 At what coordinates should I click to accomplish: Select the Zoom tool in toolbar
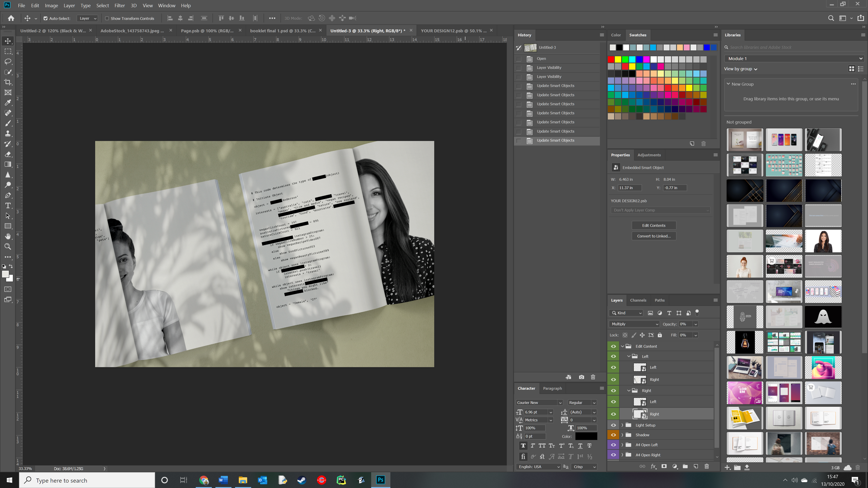point(8,246)
